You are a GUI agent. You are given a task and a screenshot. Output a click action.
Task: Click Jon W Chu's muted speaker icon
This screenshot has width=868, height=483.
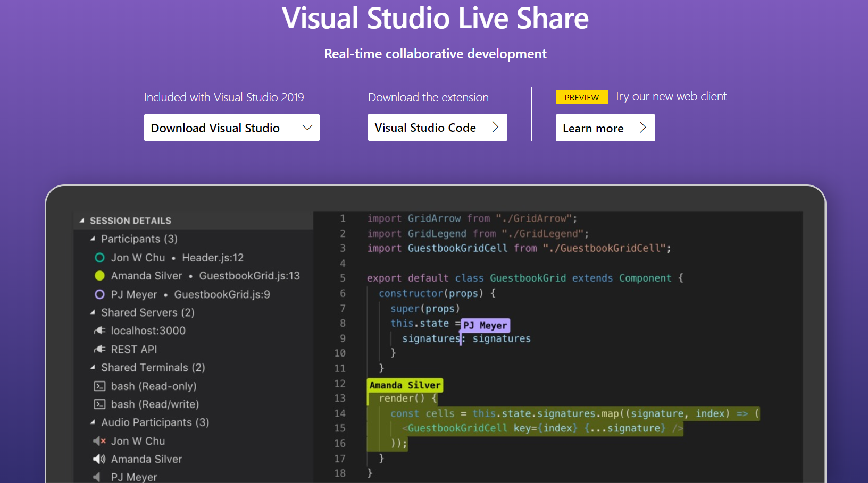99,441
